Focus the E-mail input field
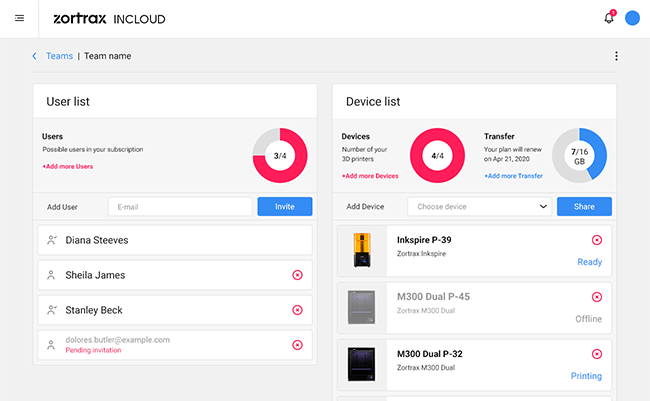The height and width of the screenshot is (401, 650). [x=180, y=207]
